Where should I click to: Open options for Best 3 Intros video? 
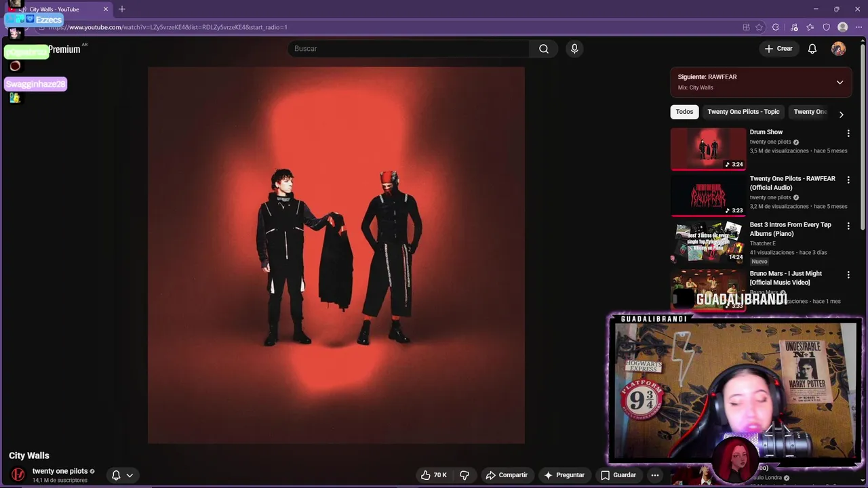[848, 226]
